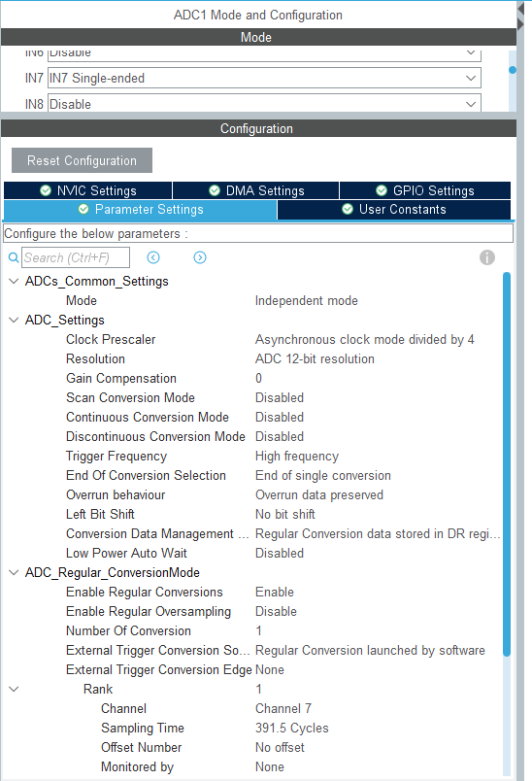
Task: Select No offset value
Action: (x=280, y=748)
